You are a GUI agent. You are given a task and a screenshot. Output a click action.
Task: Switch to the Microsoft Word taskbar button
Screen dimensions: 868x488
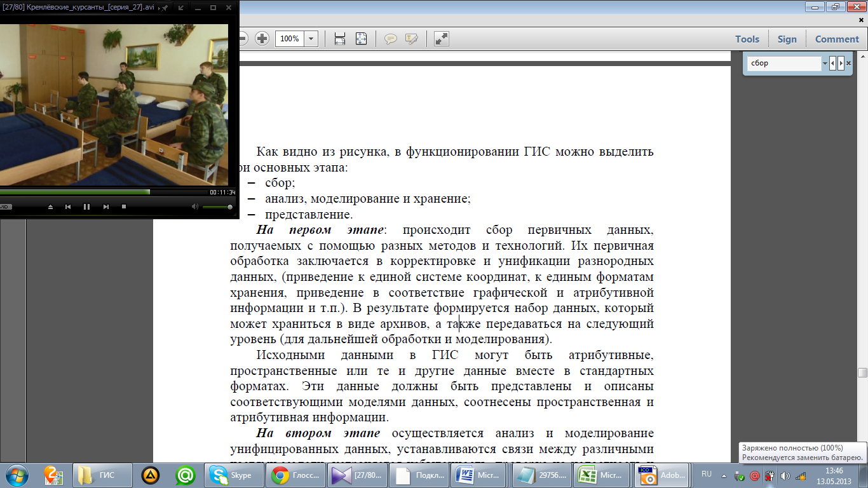[x=480, y=475]
